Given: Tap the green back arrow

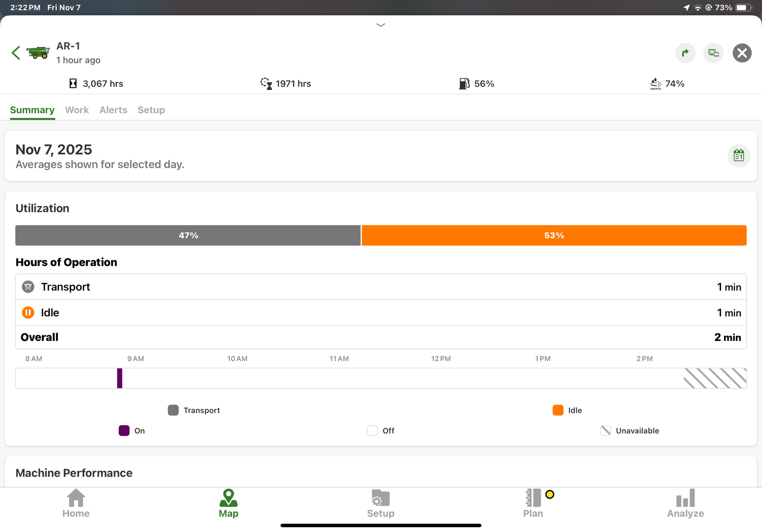Looking at the screenshot, I should click(16, 53).
